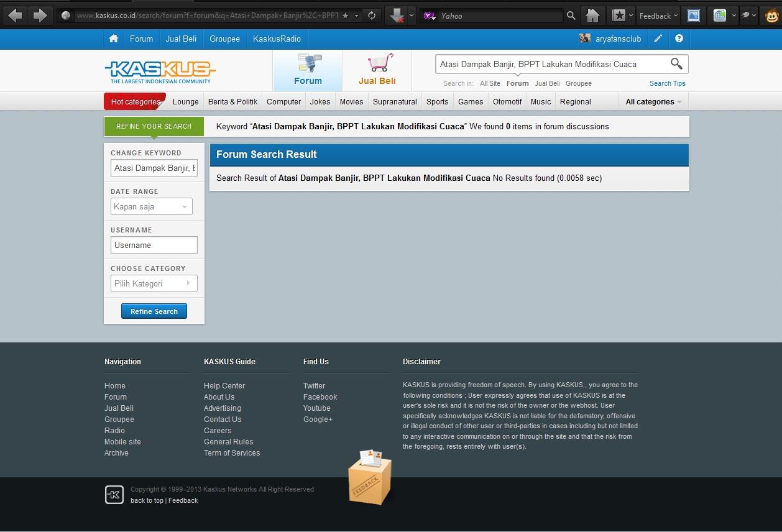Click the site identity globe in address bar
Viewport: 782px width, 532px height.
tap(66, 16)
